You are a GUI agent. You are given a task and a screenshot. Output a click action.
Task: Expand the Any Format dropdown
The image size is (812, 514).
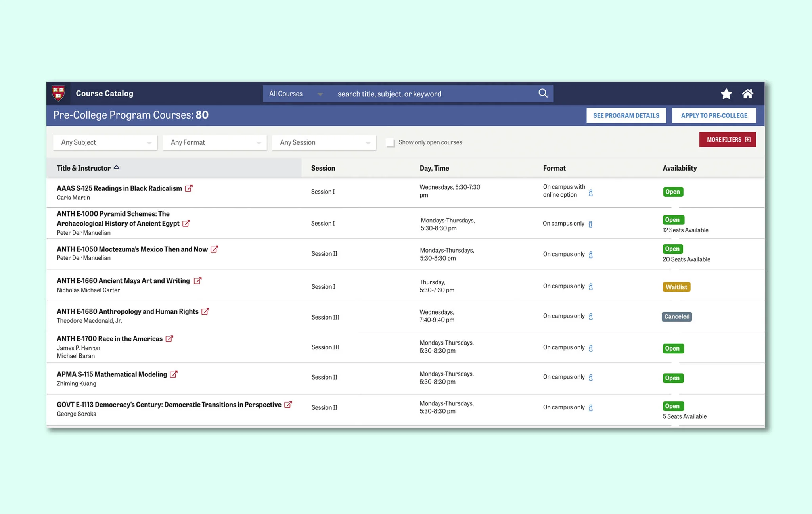click(214, 142)
